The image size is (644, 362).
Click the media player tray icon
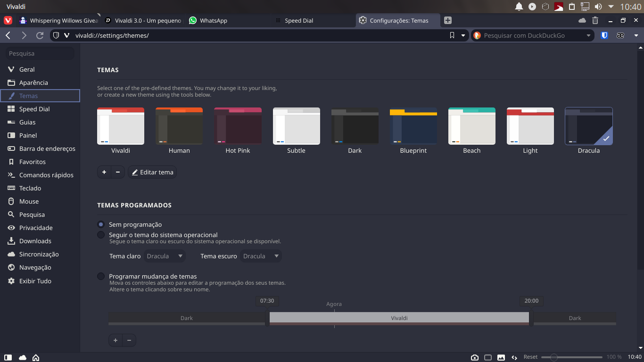pos(532,7)
